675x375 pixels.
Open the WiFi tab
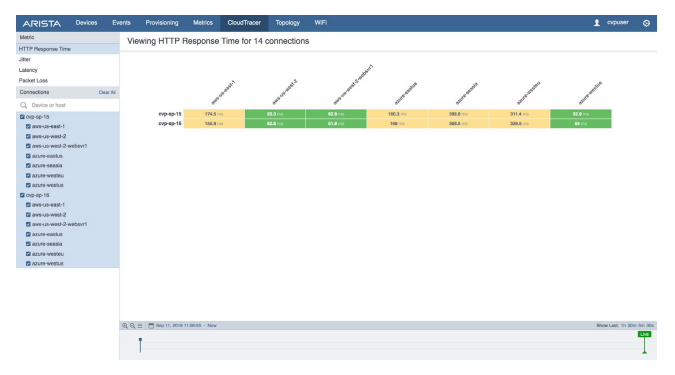click(x=321, y=23)
